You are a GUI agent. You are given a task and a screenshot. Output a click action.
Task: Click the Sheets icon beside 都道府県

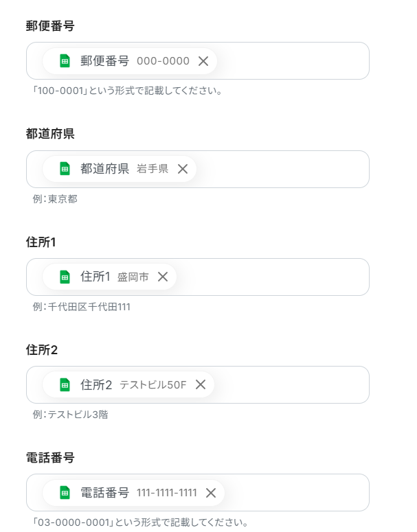pos(65,169)
